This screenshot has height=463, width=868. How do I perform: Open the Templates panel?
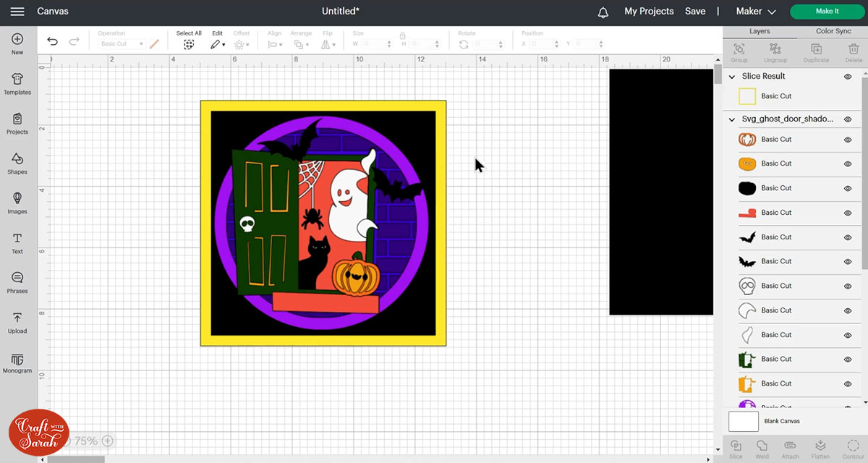point(17,84)
